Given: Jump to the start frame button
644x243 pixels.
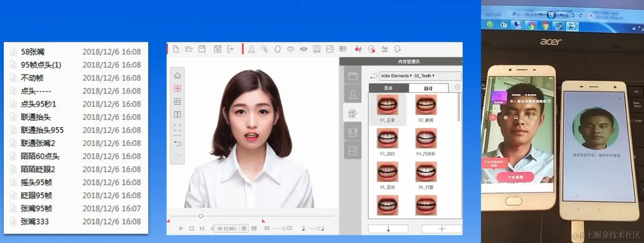Looking at the screenshot, I should pyautogui.click(x=202, y=228).
